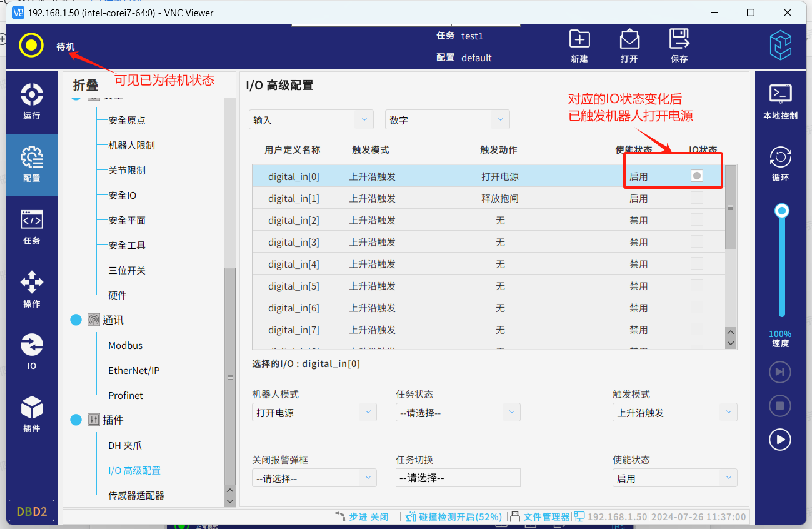Open the 机器人模式 dropdown showing 打开电源

[x=314, y=413]
